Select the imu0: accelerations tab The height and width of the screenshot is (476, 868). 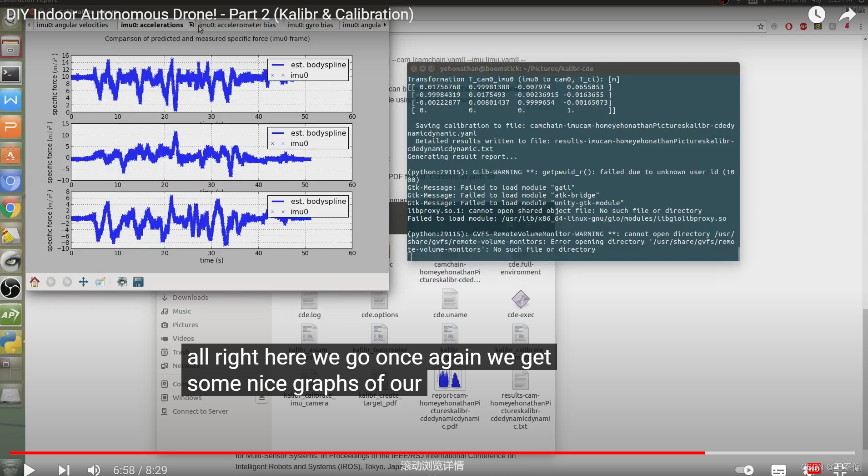[x=152, y=25]
